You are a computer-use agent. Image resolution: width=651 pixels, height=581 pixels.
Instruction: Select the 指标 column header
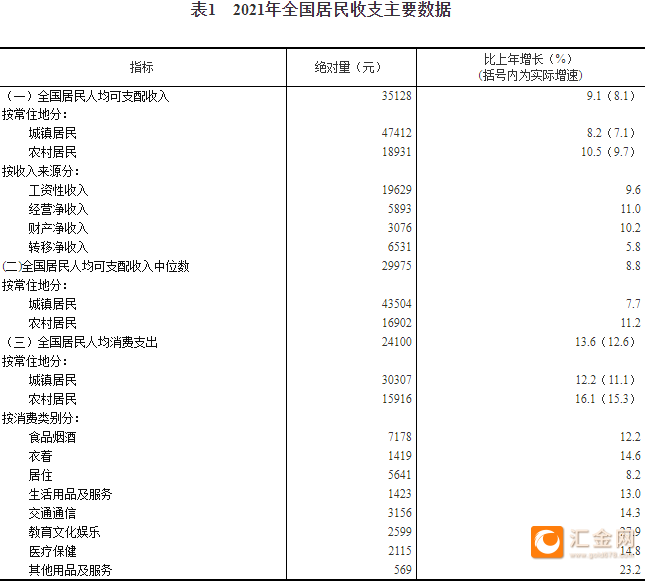coord(142,67)
